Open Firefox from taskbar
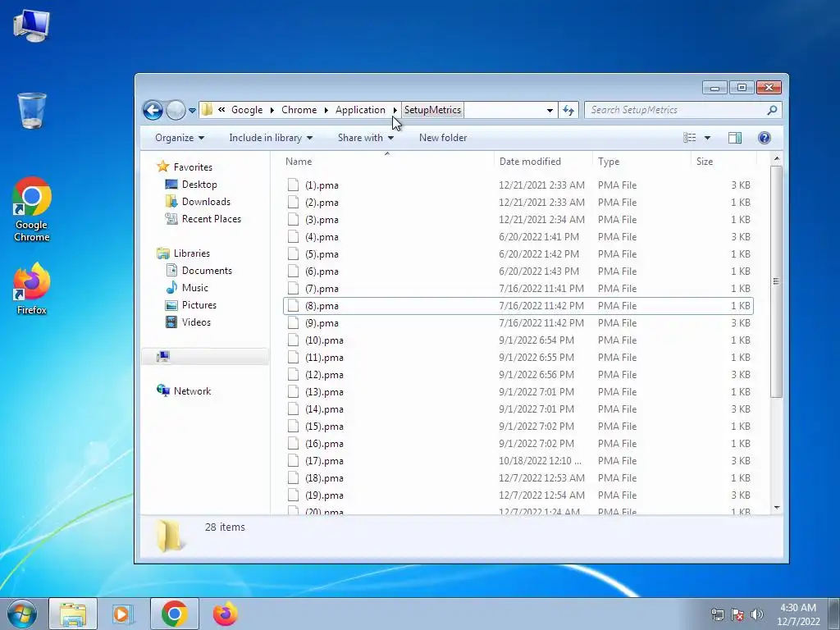 225,614
